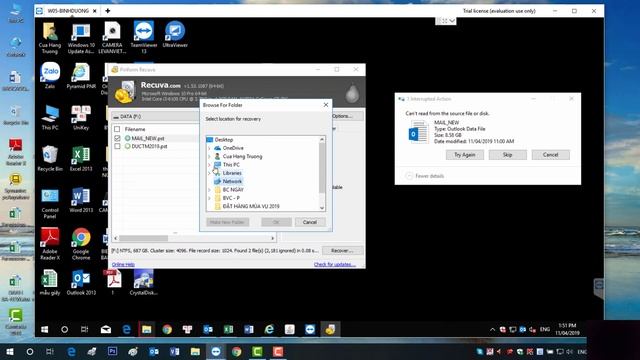Viewport: 640px width, 360px height.
Task: Select ĐẶT HÀNG MÙA VỤ 2019 folder
Action: (x=251, y=206)
